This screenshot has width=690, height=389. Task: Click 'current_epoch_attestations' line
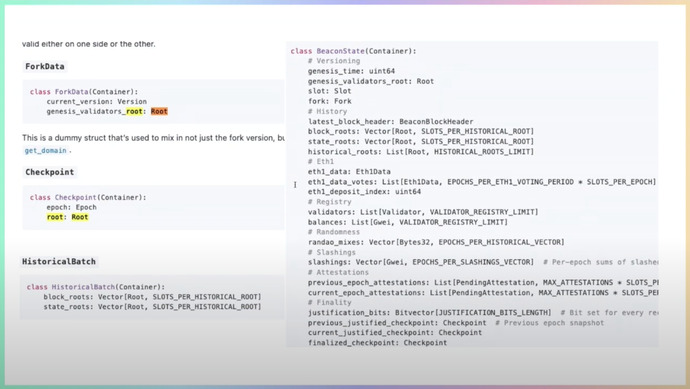[483, 293]
